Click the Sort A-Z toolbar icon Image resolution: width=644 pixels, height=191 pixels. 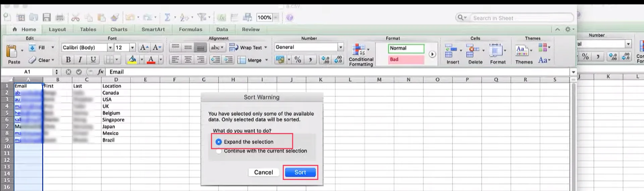click(x=184, y=17)
